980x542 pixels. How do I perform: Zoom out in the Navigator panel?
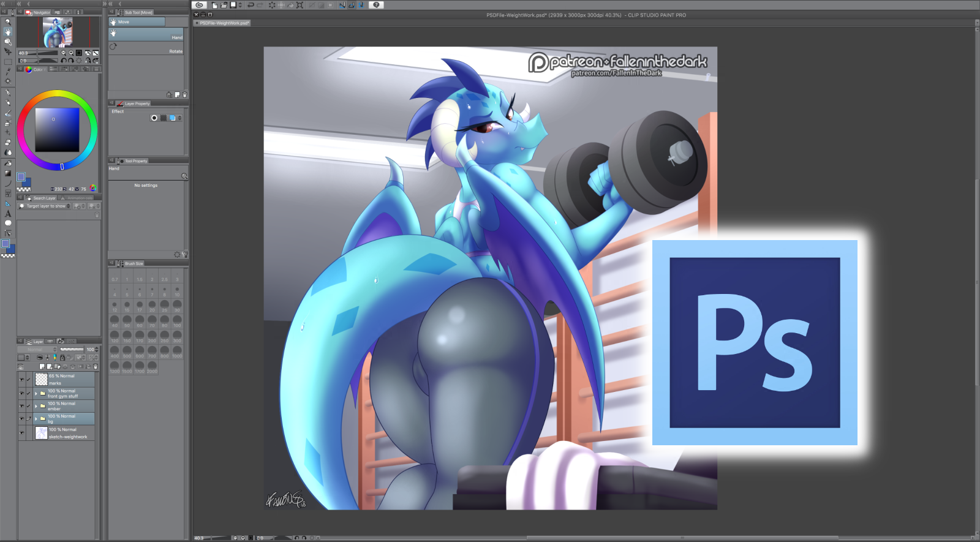tap(64, 53)
